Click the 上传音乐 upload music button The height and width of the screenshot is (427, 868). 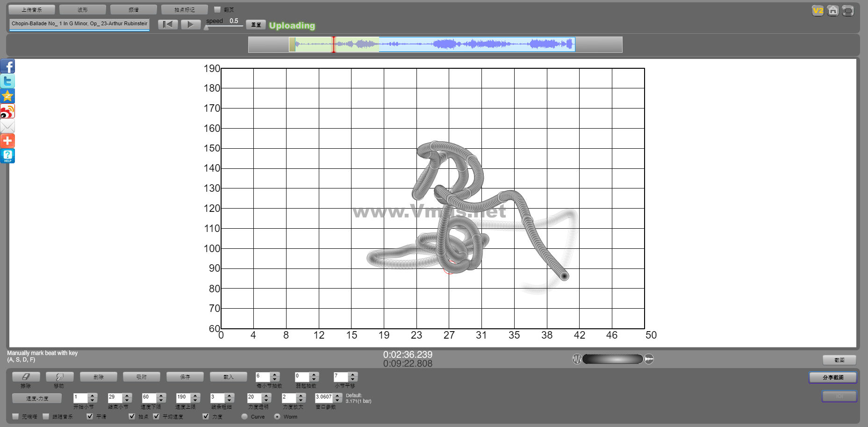(x=32, y=9)
